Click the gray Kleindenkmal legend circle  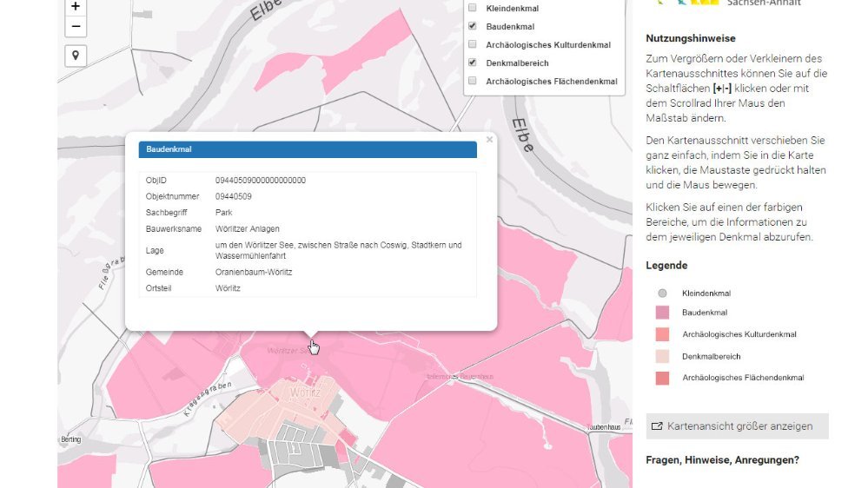(x=662, y=293)
